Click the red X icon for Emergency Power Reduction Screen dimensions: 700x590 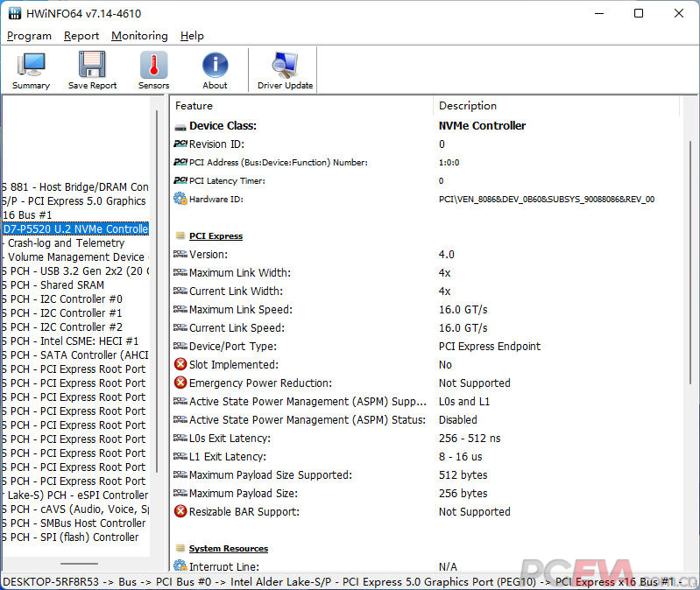click(180, 383)
